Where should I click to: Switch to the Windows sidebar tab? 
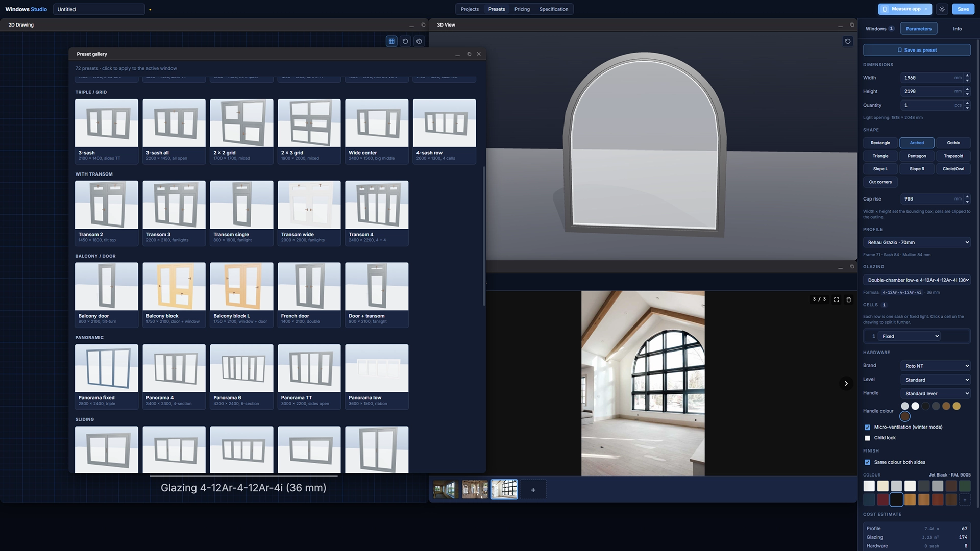pyautogui.click(x=880, y=29)
